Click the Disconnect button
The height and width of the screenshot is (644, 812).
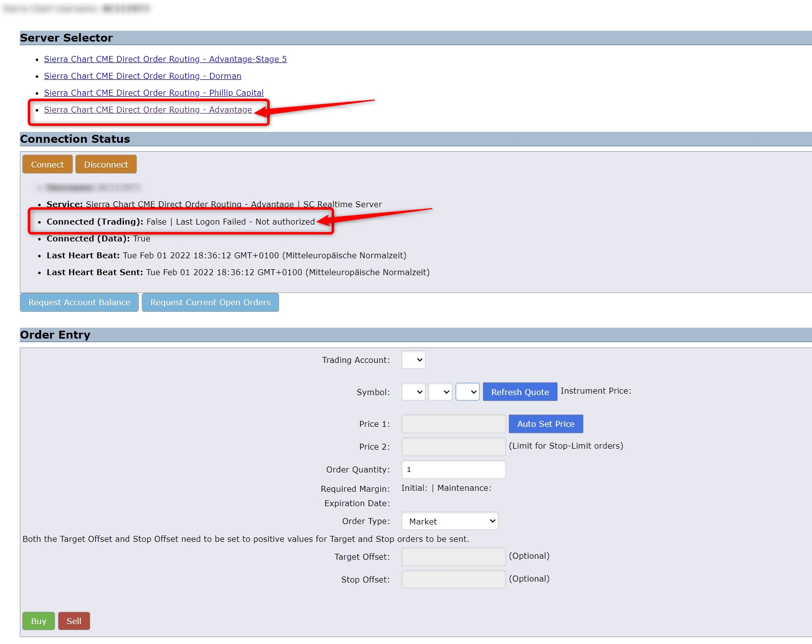106,165
